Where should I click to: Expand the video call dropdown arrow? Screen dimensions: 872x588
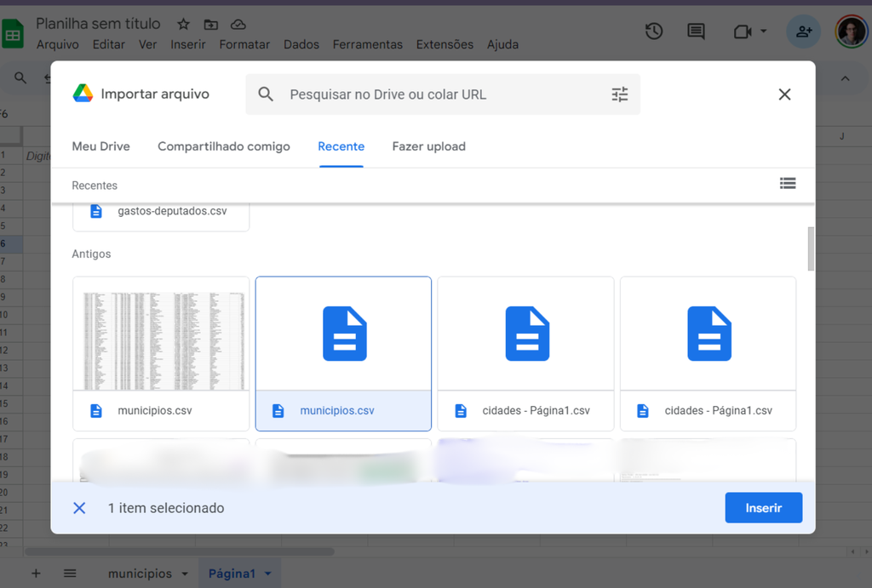point(763,31)
